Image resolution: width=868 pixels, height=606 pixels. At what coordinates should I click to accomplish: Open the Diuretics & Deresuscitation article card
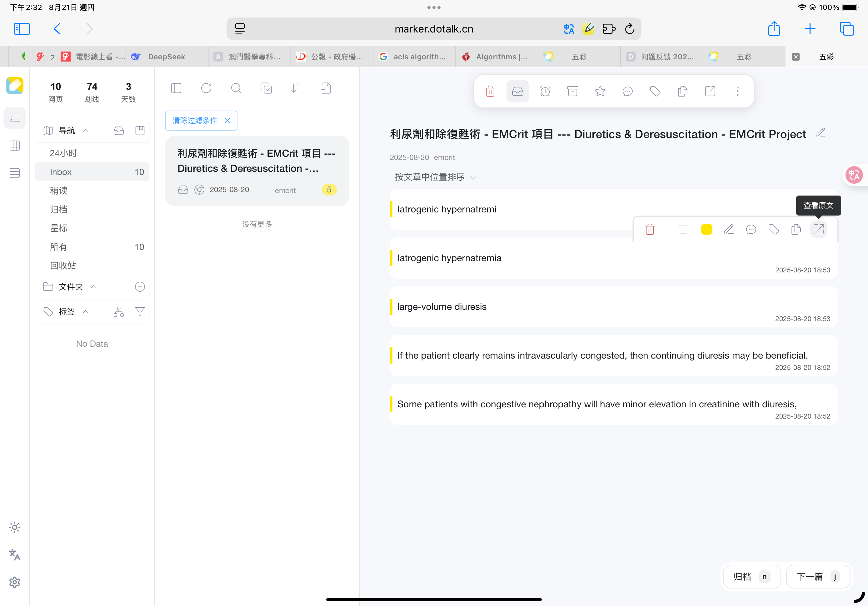[x=257, y=171]
